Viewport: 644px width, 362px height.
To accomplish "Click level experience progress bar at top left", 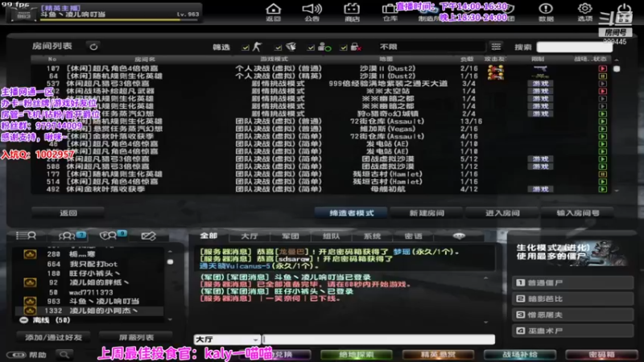I will click(119, 19).
